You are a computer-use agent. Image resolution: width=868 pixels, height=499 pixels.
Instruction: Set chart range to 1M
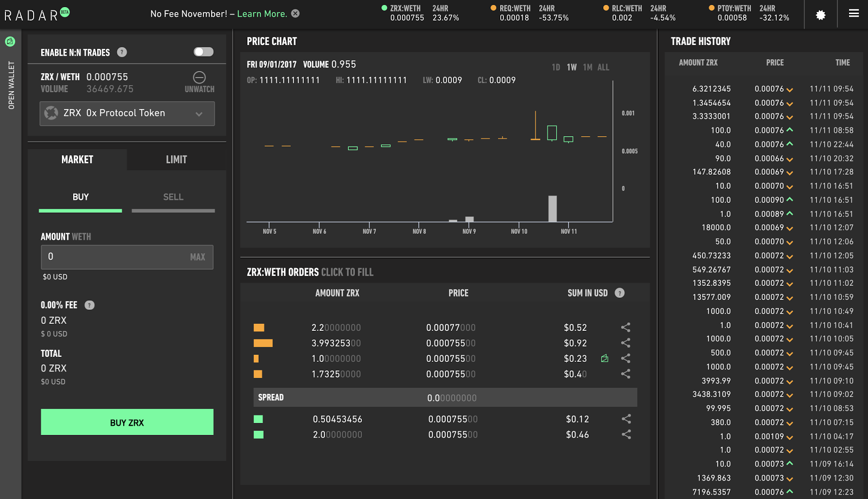pyautogui.click(x=588, y=67)
